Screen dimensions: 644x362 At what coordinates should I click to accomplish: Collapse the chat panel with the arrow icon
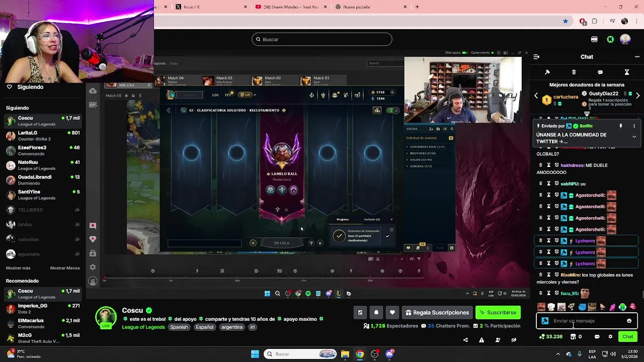pyautogui.click(x=536, y=57)
